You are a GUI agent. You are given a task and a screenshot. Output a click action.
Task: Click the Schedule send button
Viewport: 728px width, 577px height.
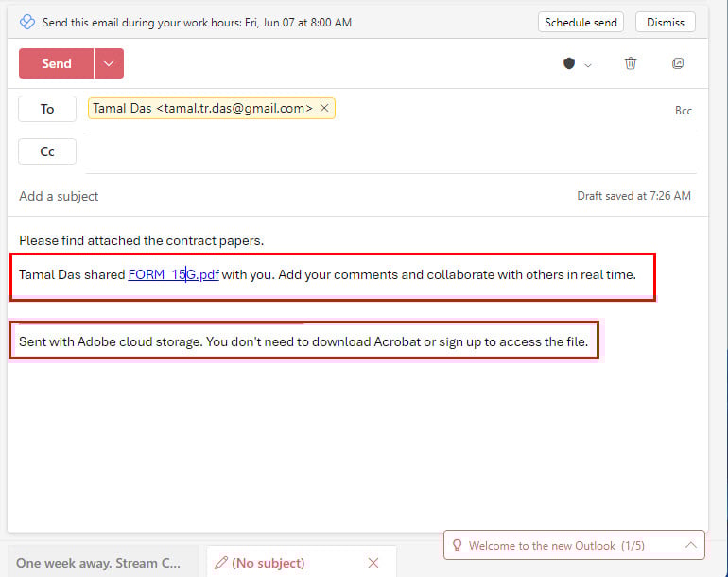pos(581,23)
